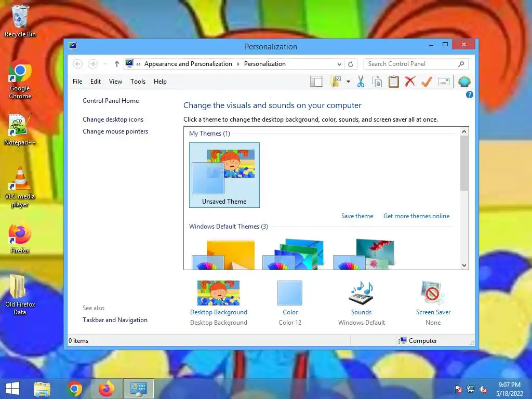Open the View menu
This screenshot has width=532, height=399.
[x=115, y=82]
